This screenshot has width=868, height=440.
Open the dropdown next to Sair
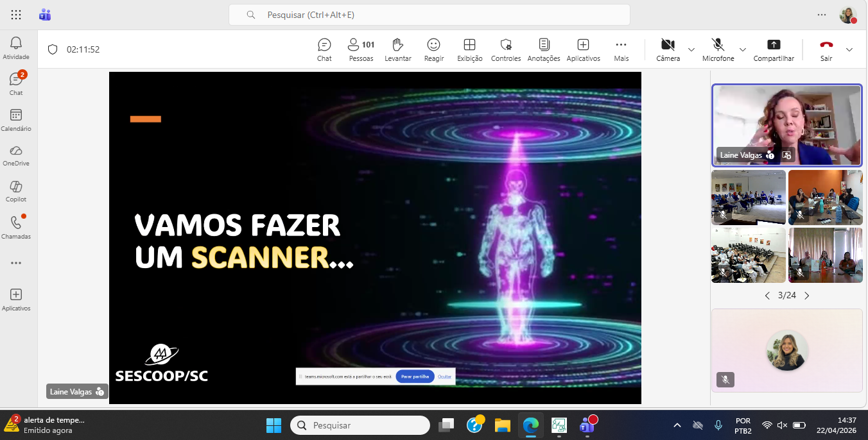point(849,49)
